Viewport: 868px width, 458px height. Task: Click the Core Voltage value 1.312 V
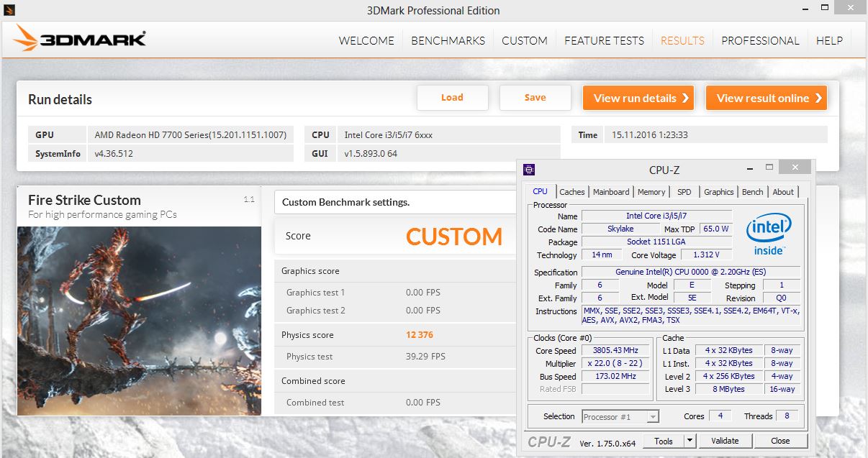705,255
